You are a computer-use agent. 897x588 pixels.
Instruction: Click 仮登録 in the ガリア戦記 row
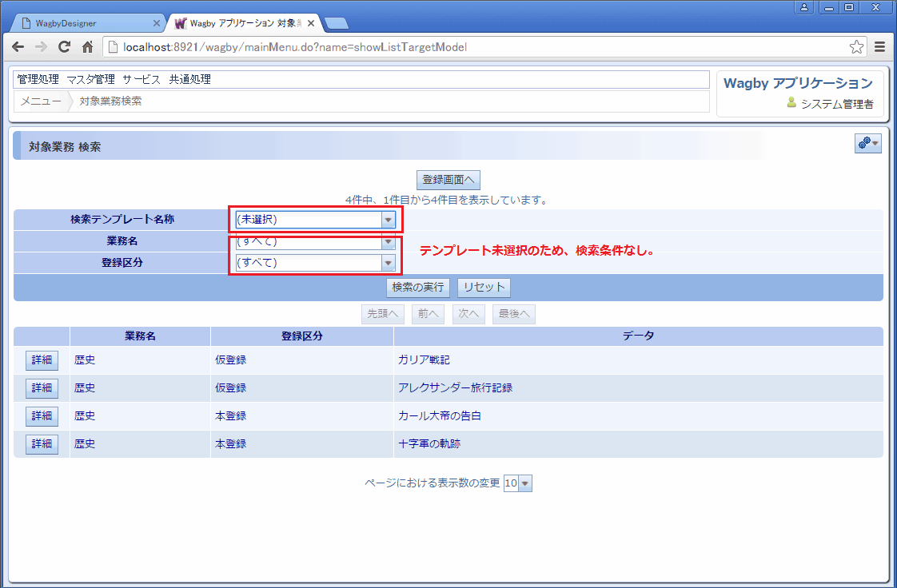pos(230,360)
